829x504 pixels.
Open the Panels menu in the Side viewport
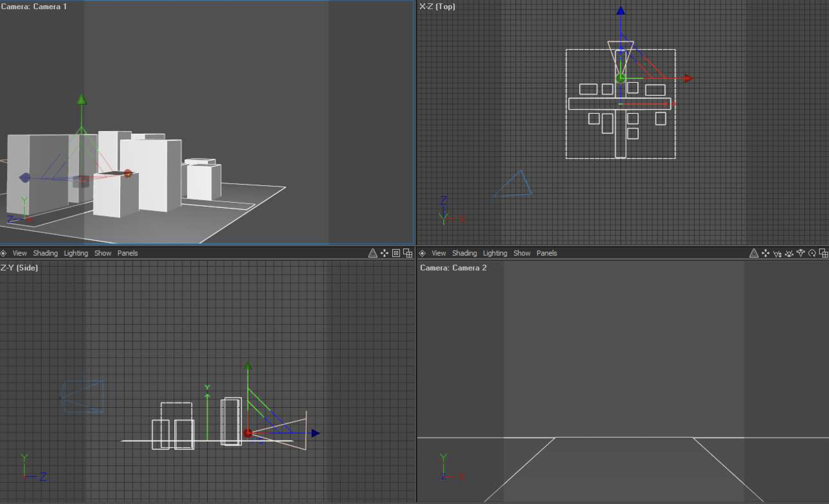pos(128,253)
